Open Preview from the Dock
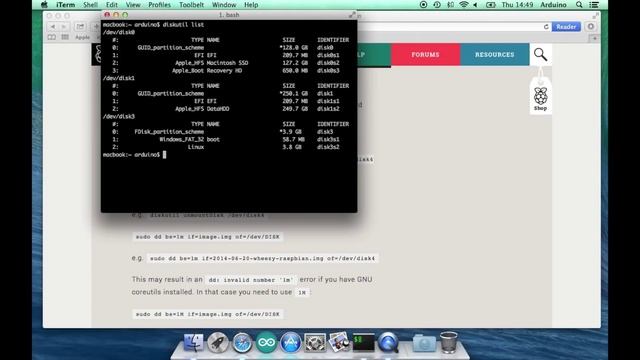Image resolution: width=640 pixels, height=360 pixels. tap(339, 342)
